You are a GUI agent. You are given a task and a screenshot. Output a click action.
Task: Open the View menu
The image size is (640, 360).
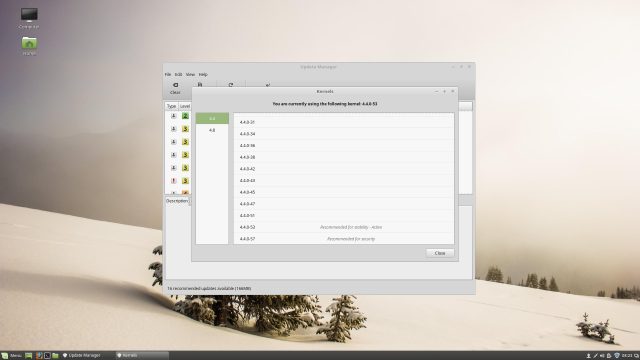pos(190,74)
